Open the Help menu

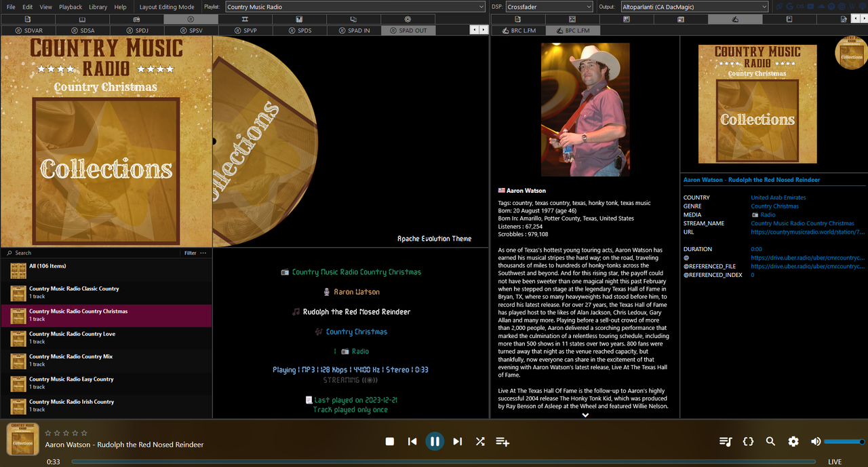pyautogui.click(x=120, y=7)
